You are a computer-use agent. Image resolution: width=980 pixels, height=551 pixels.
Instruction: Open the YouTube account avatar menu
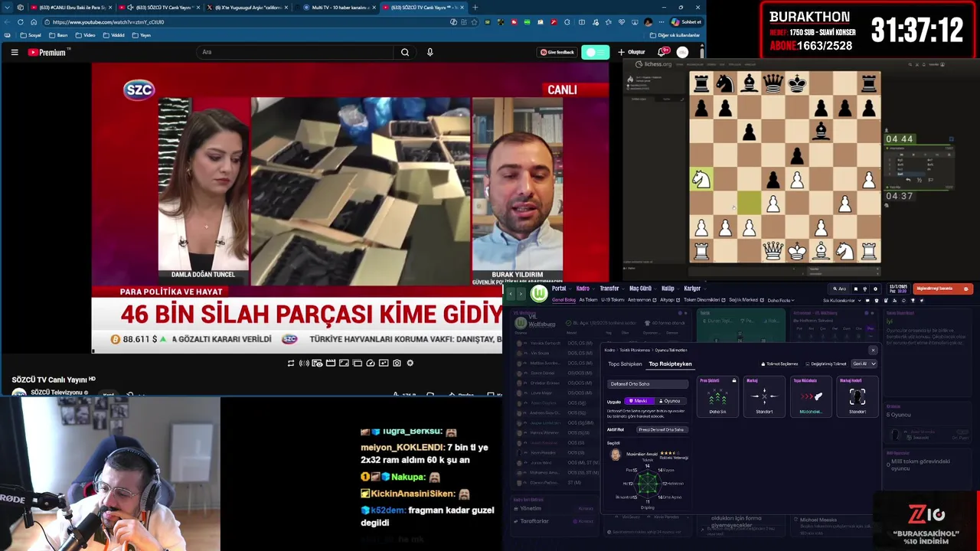(682, 52)
